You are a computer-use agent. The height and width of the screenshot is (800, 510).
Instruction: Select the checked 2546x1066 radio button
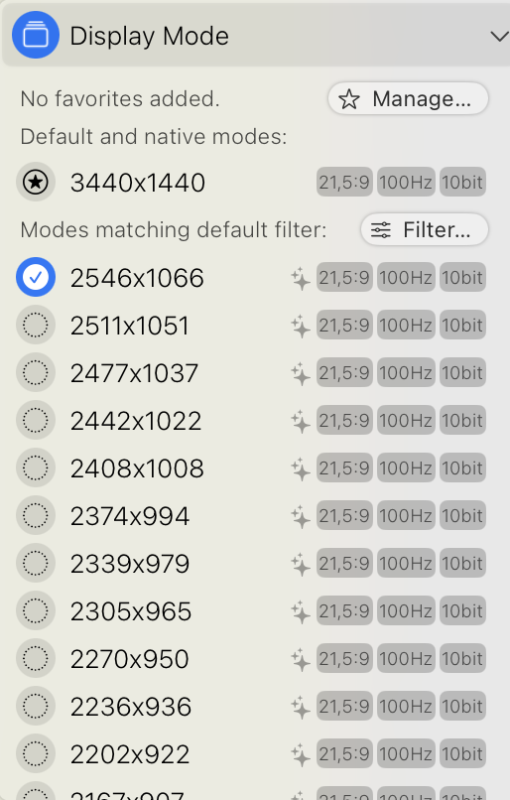click(36, 278)
